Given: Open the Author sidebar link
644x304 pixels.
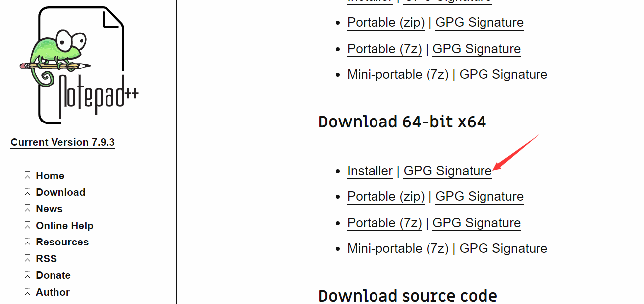Looking at the screenshot, I should tap(53, 292).
